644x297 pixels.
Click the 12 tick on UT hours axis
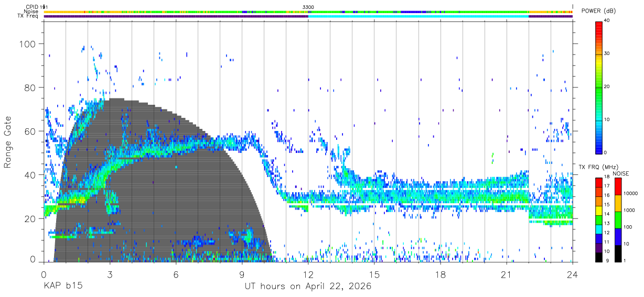(x=308, y=274)
